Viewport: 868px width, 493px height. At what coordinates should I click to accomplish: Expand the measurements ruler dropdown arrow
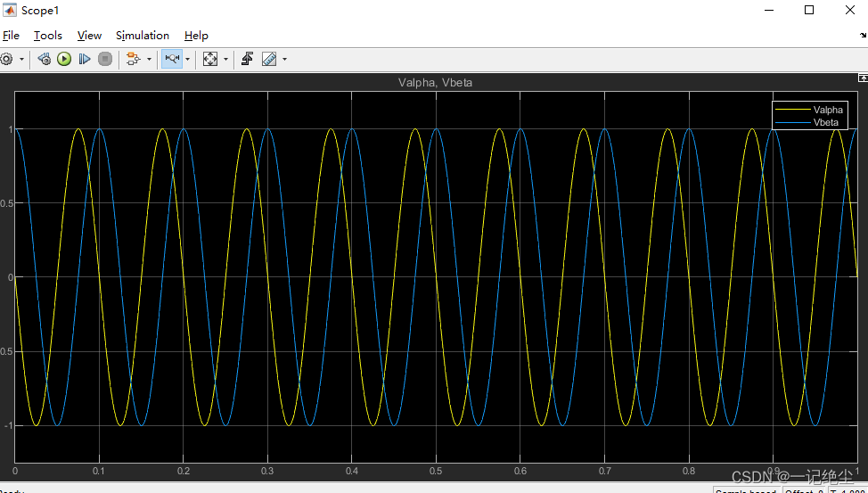pyautogui.click(x=284, y=59)
